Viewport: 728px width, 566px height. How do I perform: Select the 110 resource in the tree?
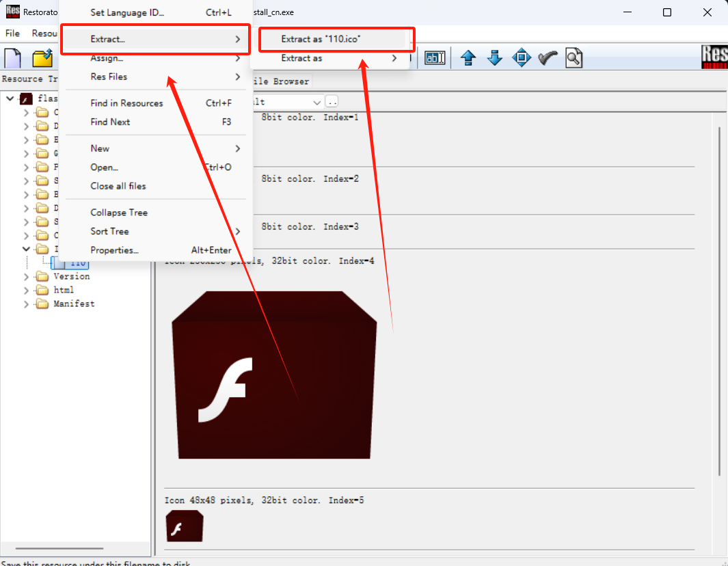pos(70,262)
